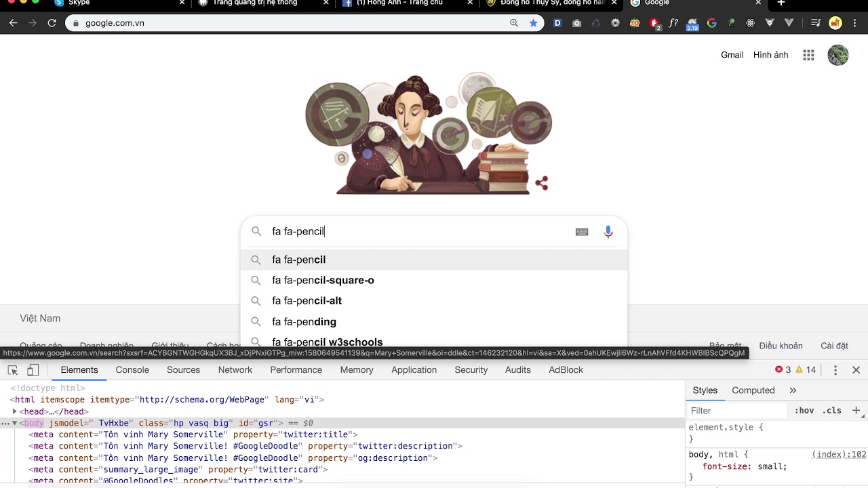Open the media control playlist icon
This screenshot has width=868, height=488.
[x=816, y=23]
